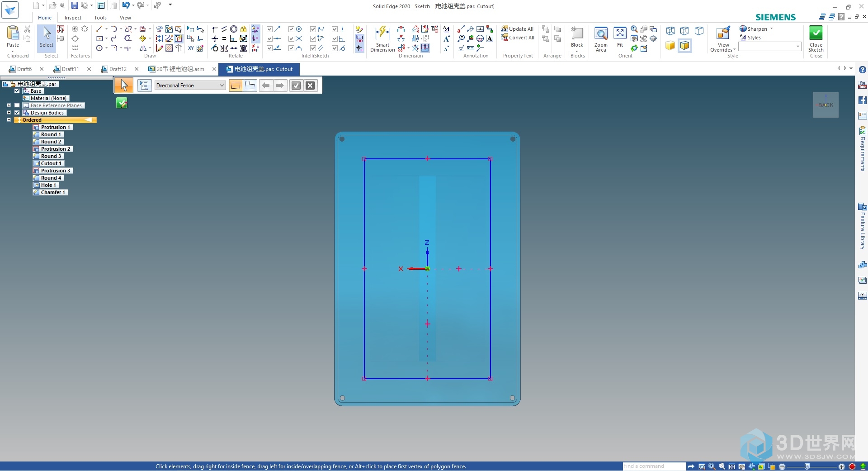Viewport: 868px width, 471px height.
Task: Select overlapping fence mode button
Action: (x=250, y=86)
